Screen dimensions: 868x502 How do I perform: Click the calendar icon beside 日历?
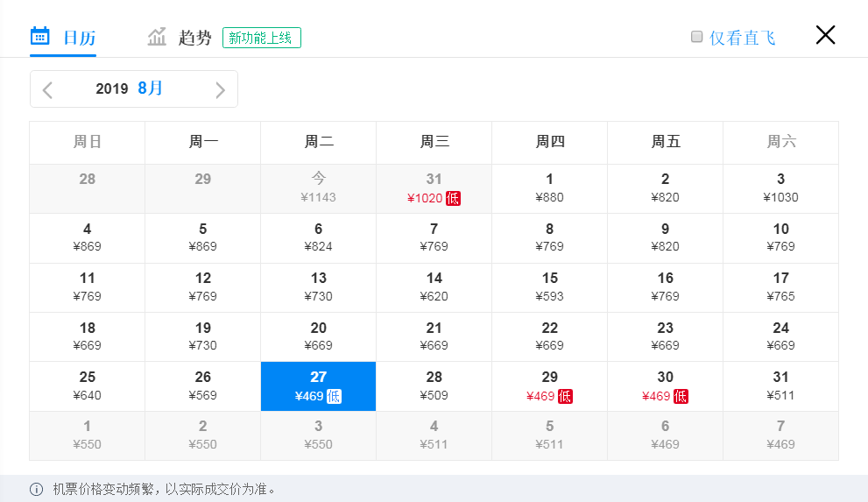pos(39,36)
